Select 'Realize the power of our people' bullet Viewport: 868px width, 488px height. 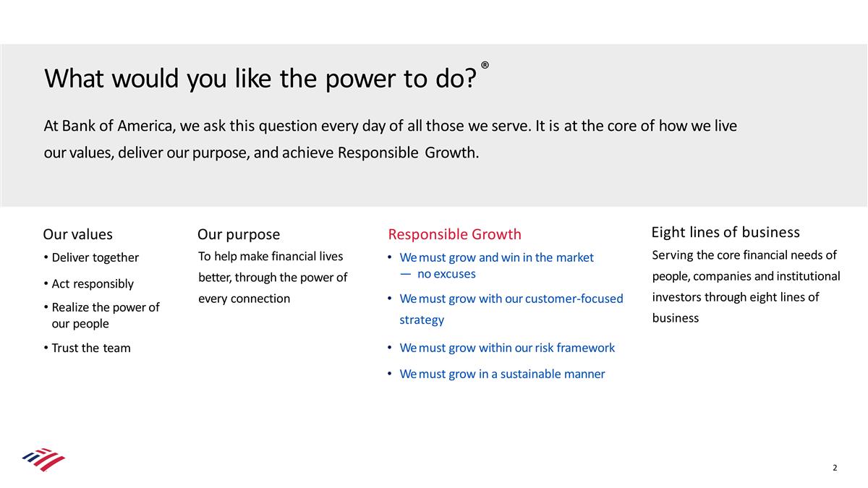(x=105, y=315)
